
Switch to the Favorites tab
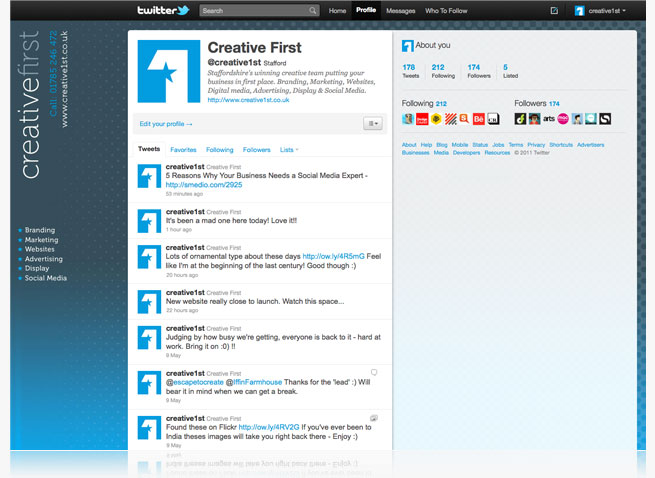[x=183, y=150]
